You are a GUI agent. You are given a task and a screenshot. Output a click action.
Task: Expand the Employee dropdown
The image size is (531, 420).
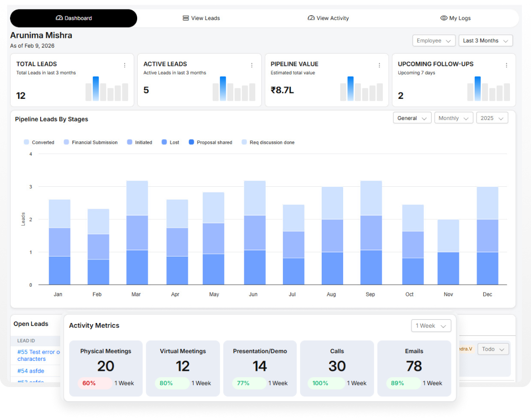tap(433, 41)
